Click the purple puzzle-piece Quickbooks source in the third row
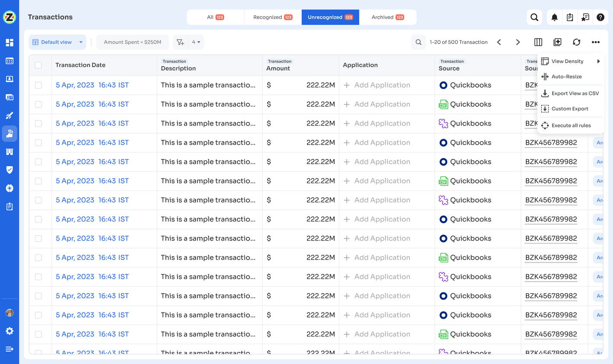 465,123
